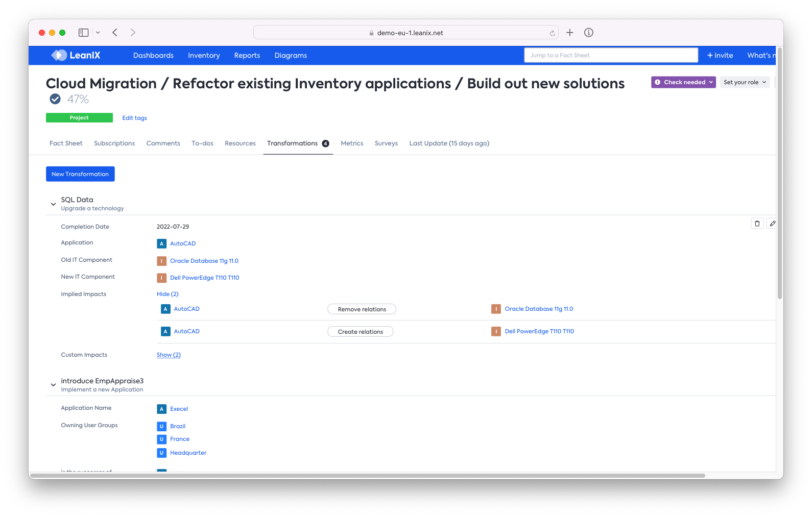Click the What's new link in the header
This screenshot has height=517, width=812.
pyautogui.click(x=761, y=56)
